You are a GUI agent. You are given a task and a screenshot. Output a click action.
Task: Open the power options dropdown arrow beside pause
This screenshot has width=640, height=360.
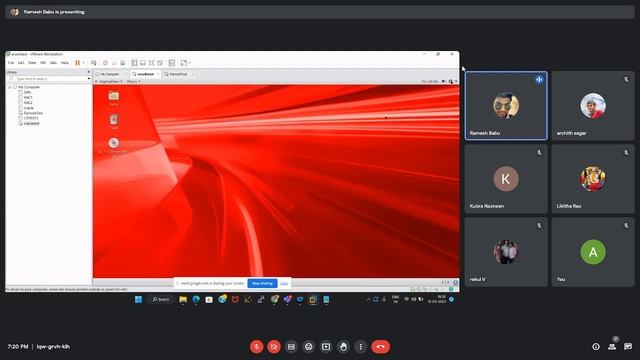83,63
